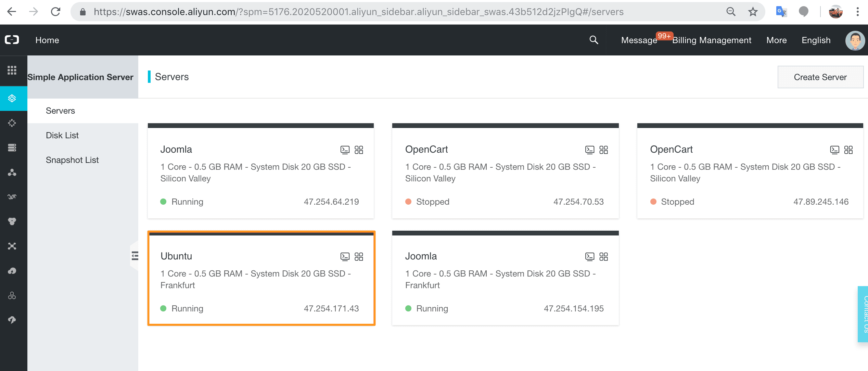This screenshot has width=868, height=371.
Task: Open the Ubuntu server card title
Action: [176, 256]
